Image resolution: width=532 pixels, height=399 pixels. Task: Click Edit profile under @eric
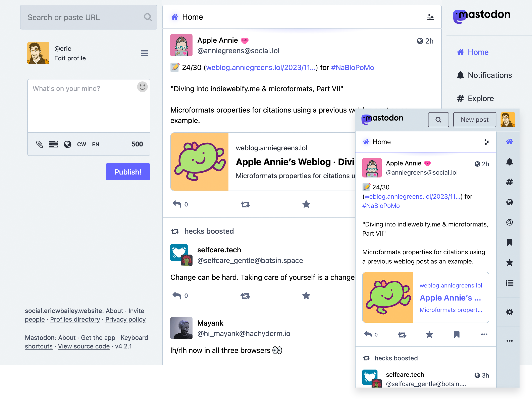coord(70,58)
